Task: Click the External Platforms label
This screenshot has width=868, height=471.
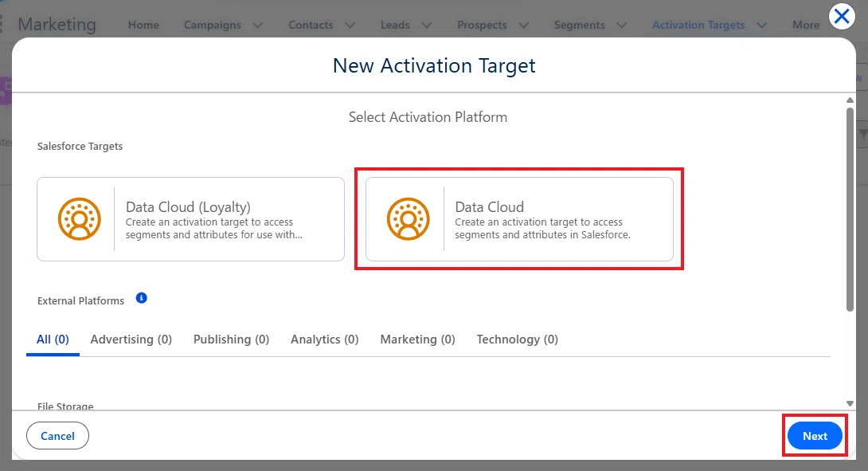Action: (x=80, y=301)
